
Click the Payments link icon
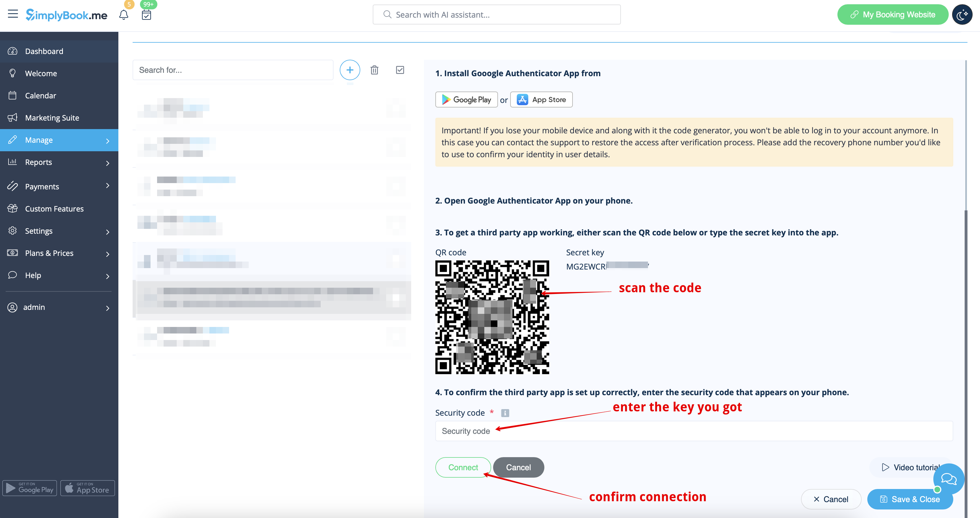point(13,186)
